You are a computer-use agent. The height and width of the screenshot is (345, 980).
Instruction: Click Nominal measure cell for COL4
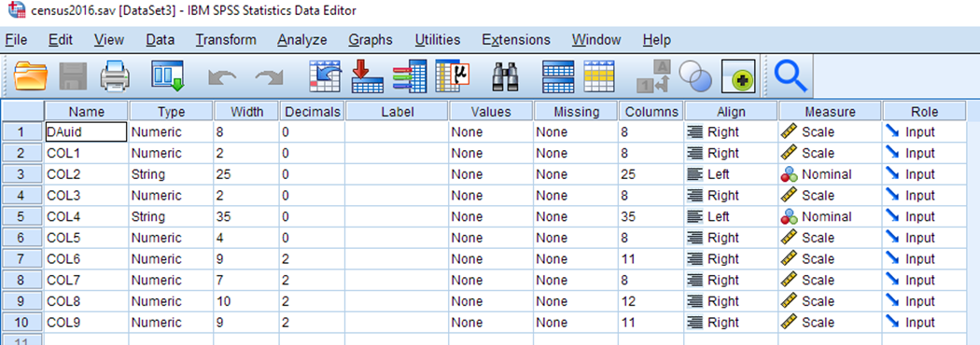(x=830, y=216)
